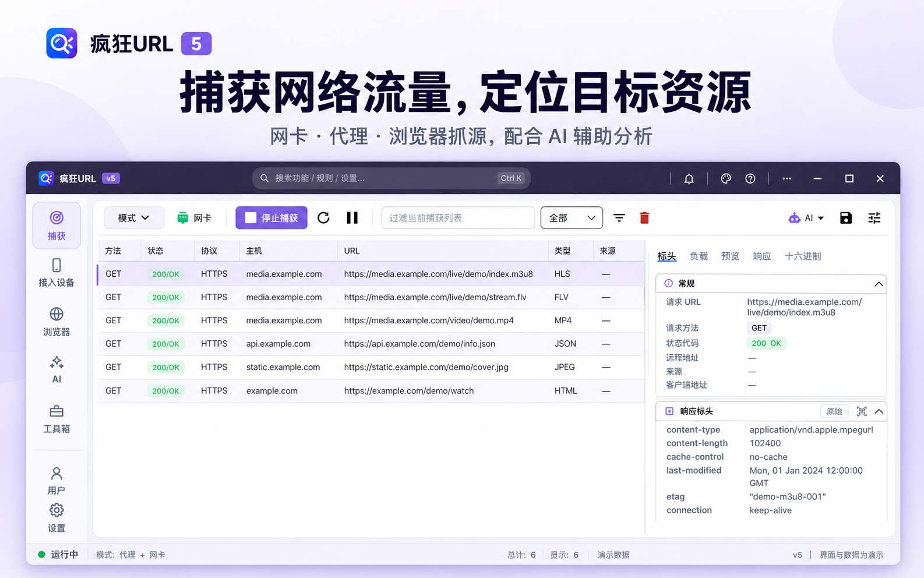Select the 标头 headers tab

pos(666,256)
